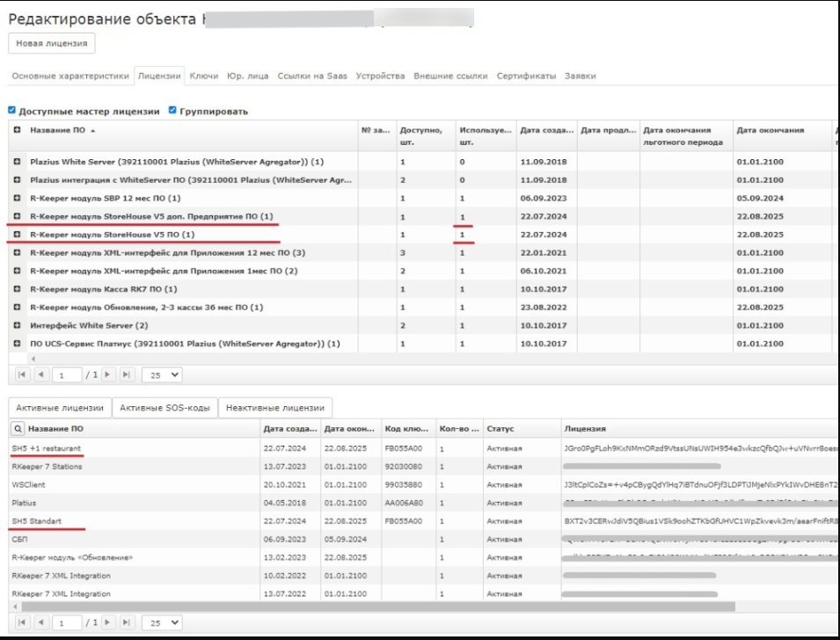Open the Заявки tab
The width and height of the screenshot is (840, 640).
pyautogui.click(x=581, y=76)
